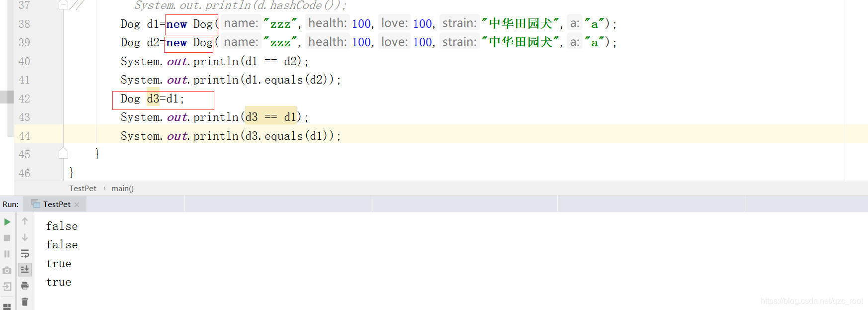The image size is (868, 310).
Task: Click the 'health:' hint on line 39
Action: (328, 42)
